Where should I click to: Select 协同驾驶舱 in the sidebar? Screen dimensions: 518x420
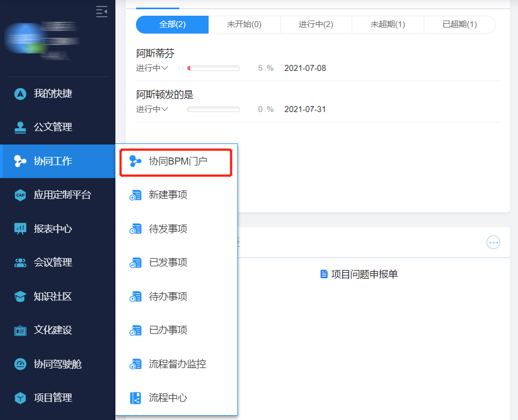pos(21,364)
